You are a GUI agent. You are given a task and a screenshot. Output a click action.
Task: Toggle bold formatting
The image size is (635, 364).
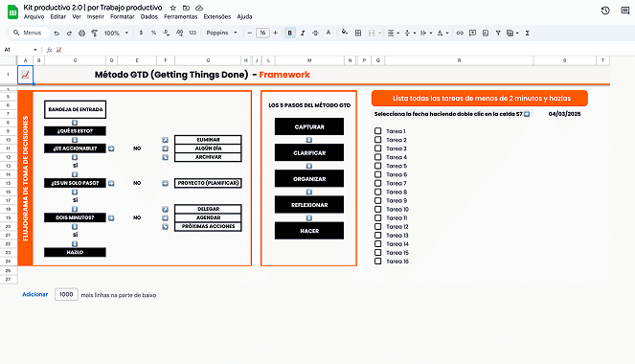click(x=289, y=33)
